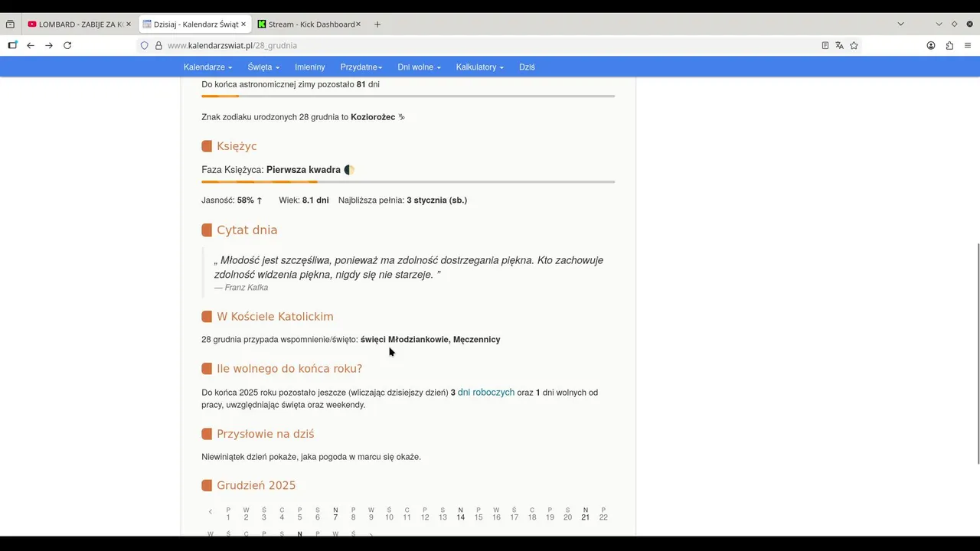Click the Cytat dnia section heading

(x=247, y=230)
